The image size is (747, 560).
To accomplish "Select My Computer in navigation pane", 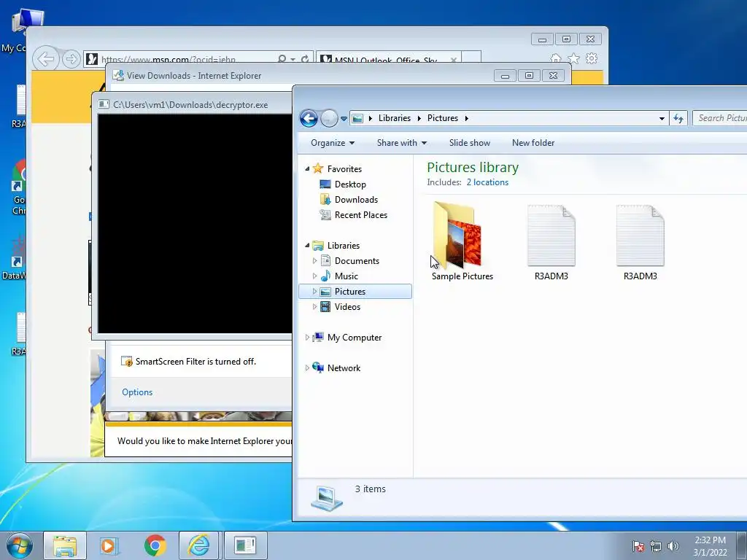I will point(355,338).
